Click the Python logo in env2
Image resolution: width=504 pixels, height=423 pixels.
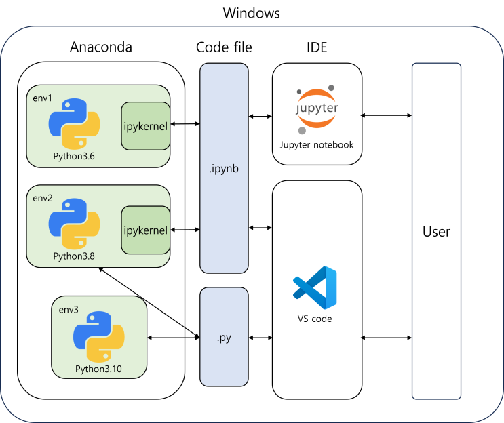74,224
